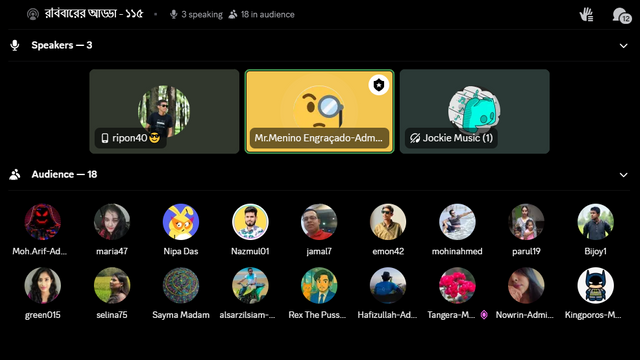Open Moh.Arif-Ad audience member avatar

(42, 222)
